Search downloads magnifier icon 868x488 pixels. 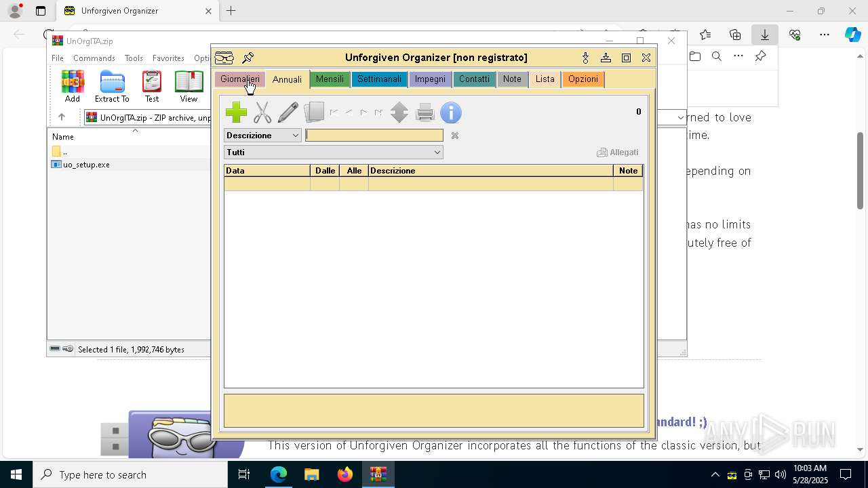(717, 56)
